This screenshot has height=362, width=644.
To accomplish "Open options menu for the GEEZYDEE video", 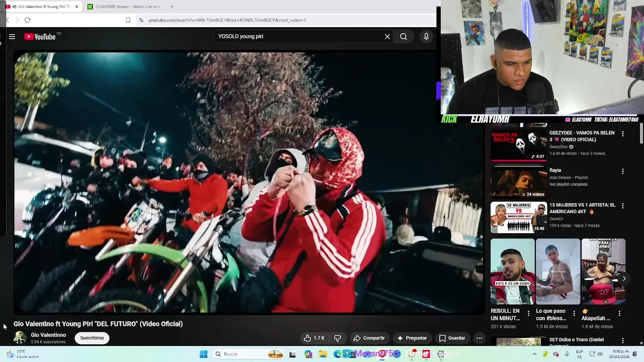I will click(623, 134).
